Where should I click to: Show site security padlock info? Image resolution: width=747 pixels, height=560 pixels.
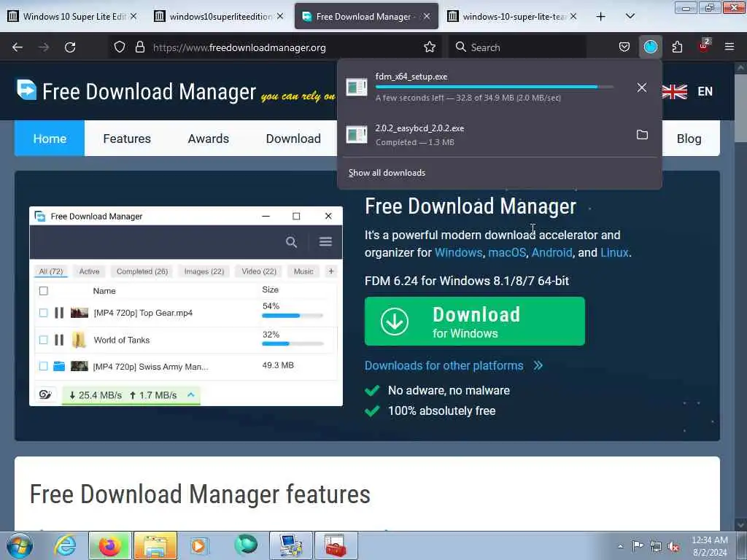[x=139, y=47]
